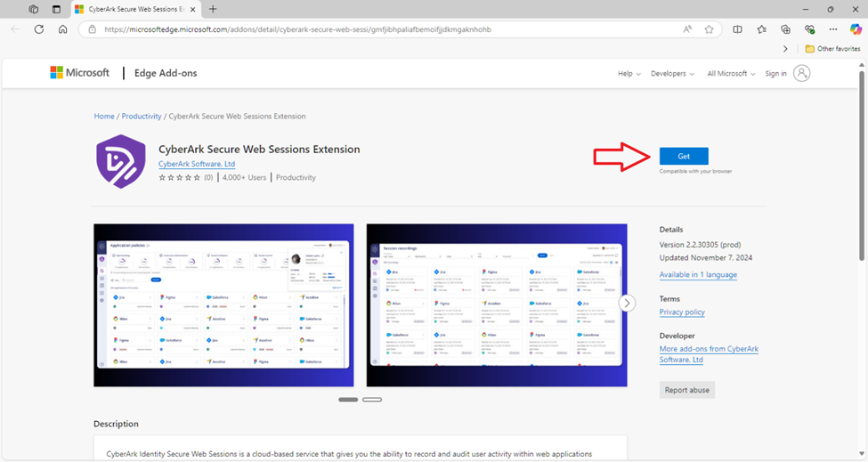
Task: Open Settings and more ellipsis
Action: (x=833, y=29)
